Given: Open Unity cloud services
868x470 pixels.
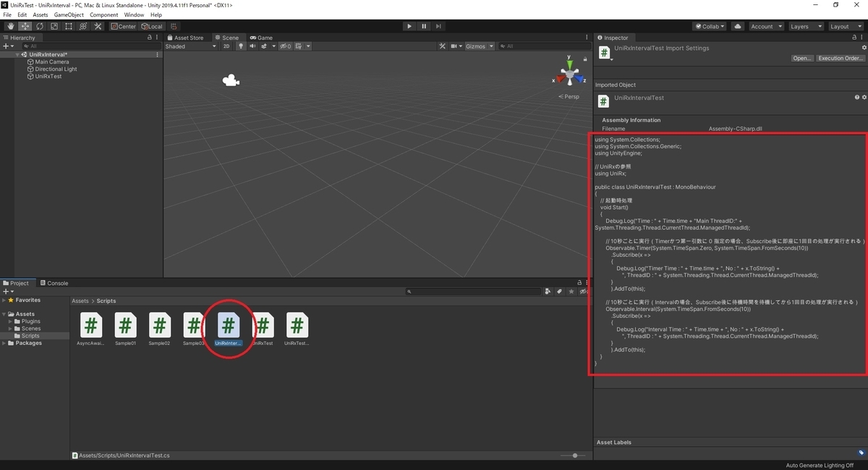Looking at the screenshot, I should [x=737, y=26].
